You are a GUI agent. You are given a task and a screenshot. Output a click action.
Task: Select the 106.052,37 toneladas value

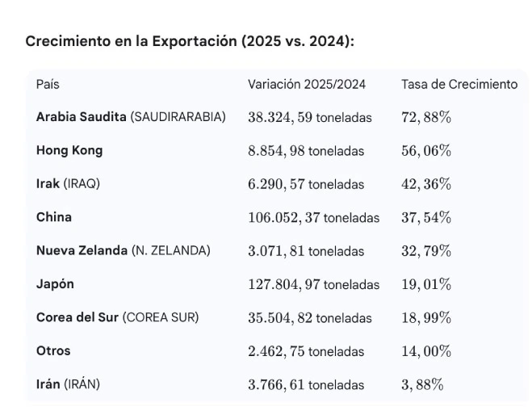313,217
